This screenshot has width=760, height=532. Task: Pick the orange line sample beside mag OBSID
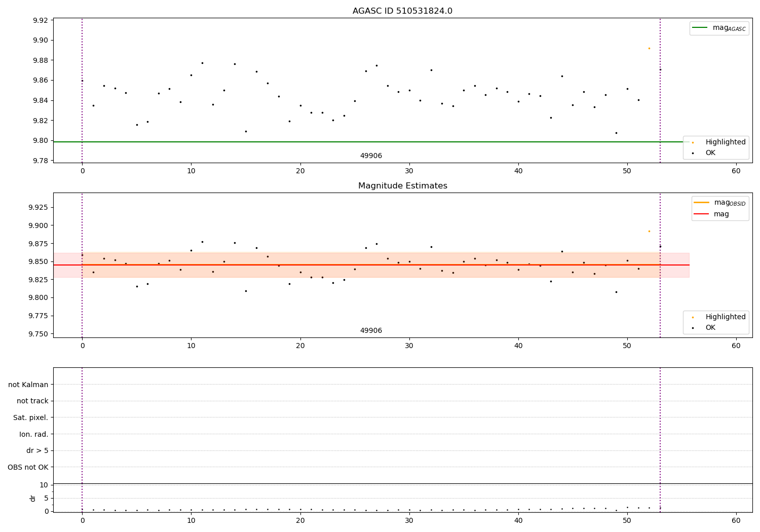pos(701,203)
